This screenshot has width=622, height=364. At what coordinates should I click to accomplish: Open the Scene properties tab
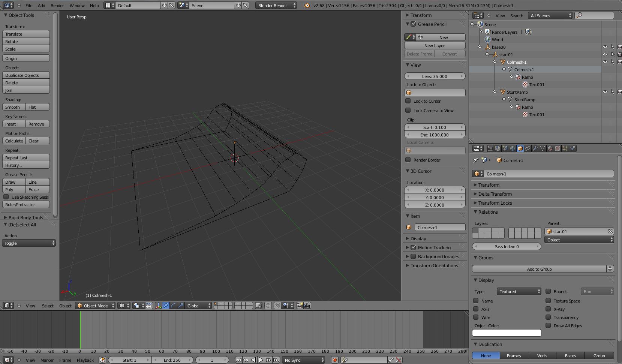(505, 148)
